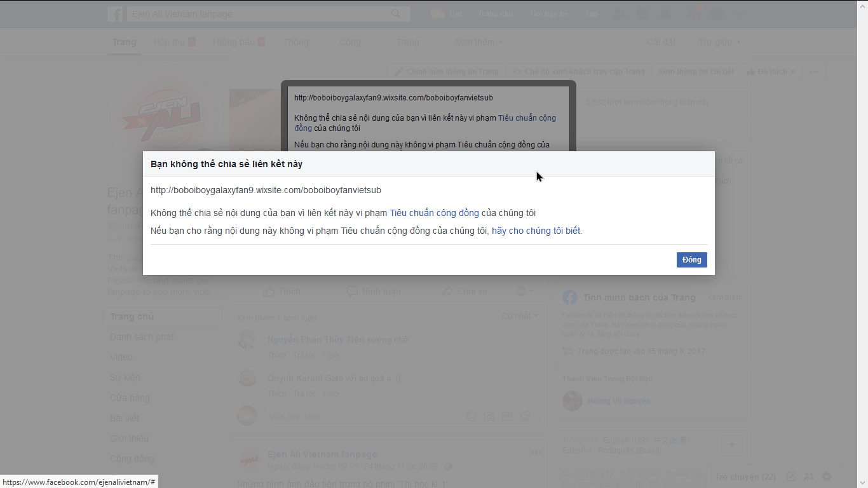The image size is (868, 488).
Task: Close the dialog with the Đóng button
Action: (691, 260)
